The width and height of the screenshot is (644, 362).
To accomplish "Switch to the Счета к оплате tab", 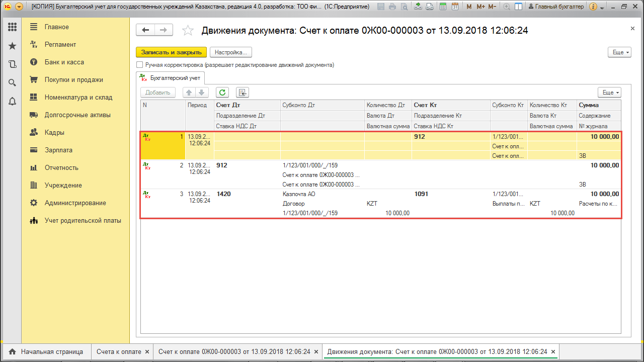I will [119, 351].
